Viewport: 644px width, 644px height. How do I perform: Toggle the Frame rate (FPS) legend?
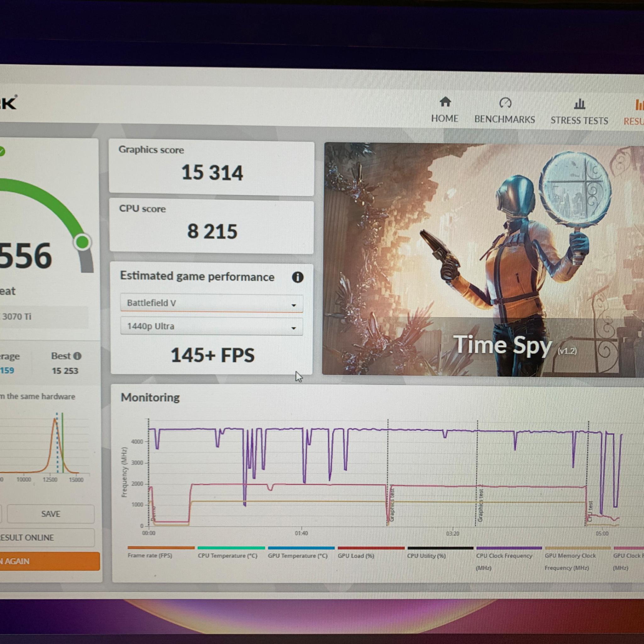(161, 553)
